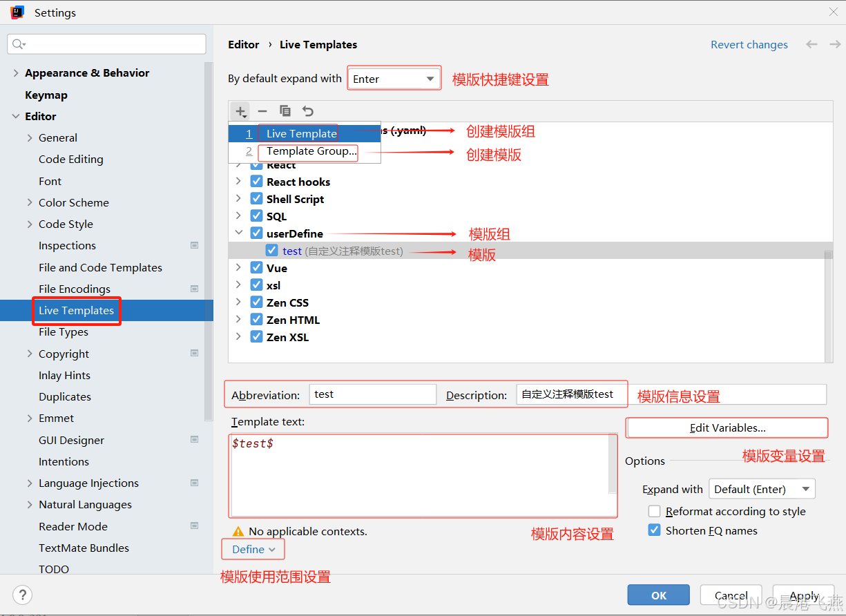Screen dimensions: 846x616
Task: Click the warning icon beside No applicable contexts
Action: point(238,531)
